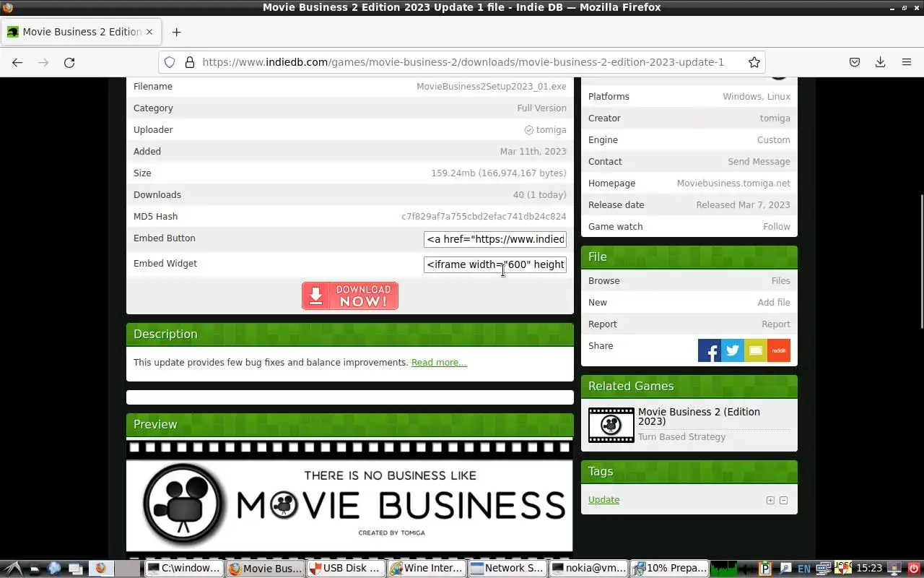Click the minus icon in Tags

point(783,500)
